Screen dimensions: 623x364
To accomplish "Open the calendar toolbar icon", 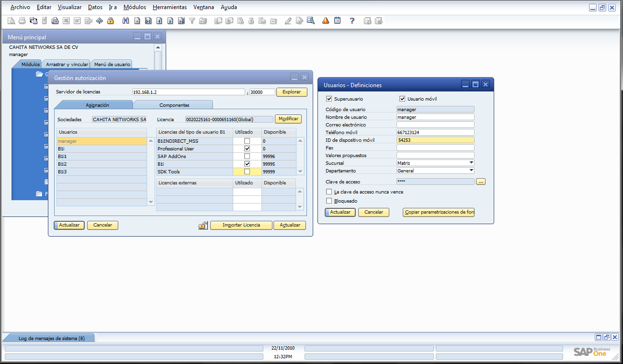I will click(x=337, y=21).
